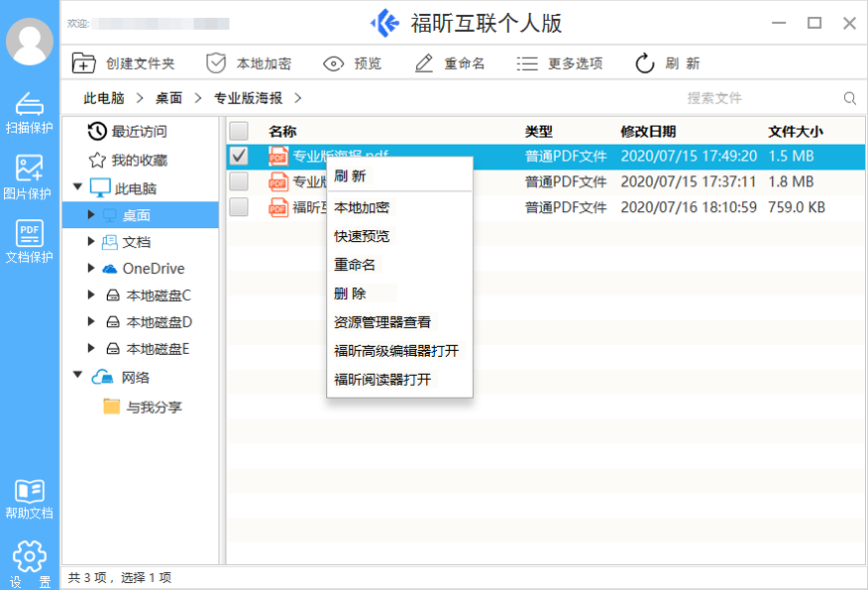The height and width of the screenshot is (590, 868).
Task: Check the checkbox of the 1.8 MB file
Action: click(x=239, y=181)
